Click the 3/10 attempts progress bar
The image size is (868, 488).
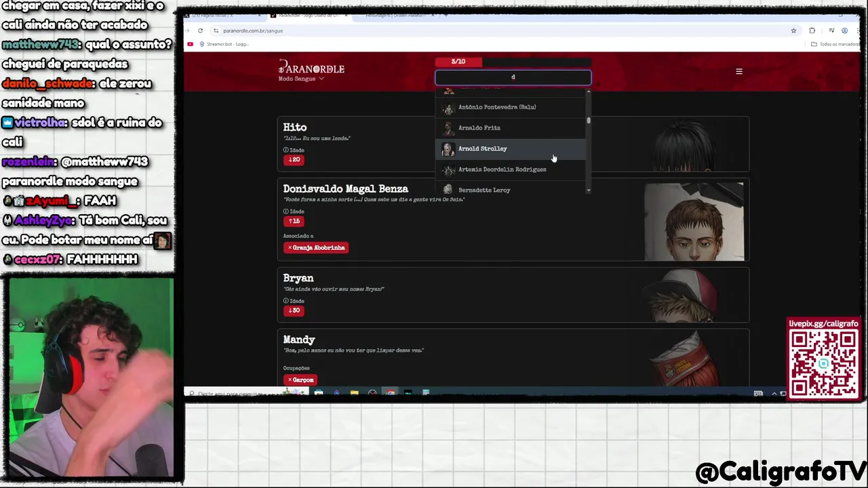coord(513,62)
